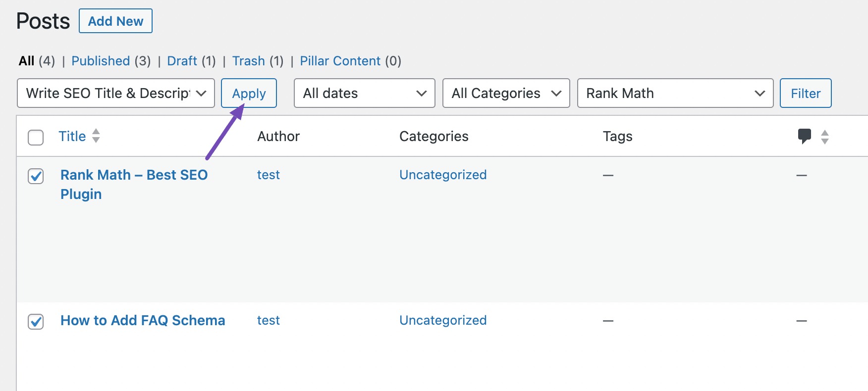Click the comments bubble column icon
Screen dimensions: 868x391
coord(804,136)
